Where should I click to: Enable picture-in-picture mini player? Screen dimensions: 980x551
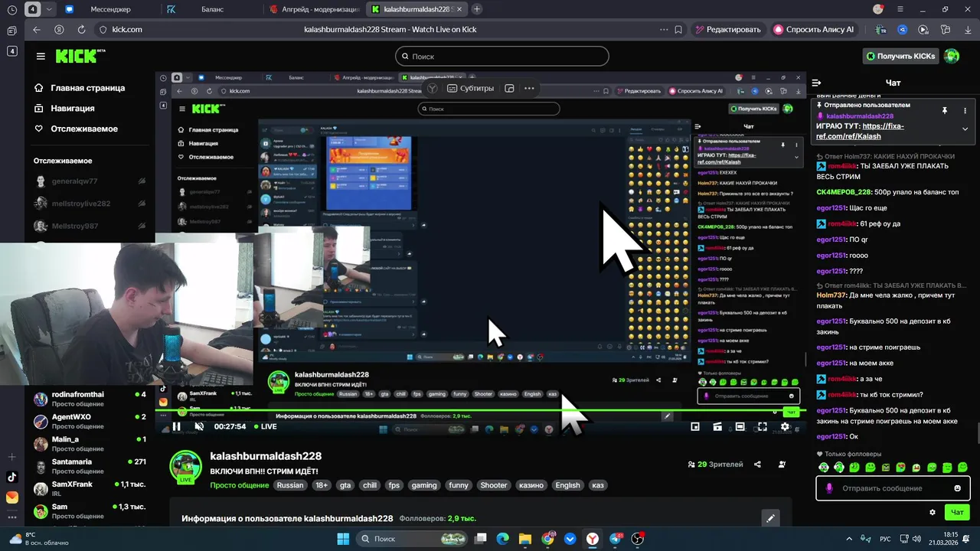(x=695, y=426)
